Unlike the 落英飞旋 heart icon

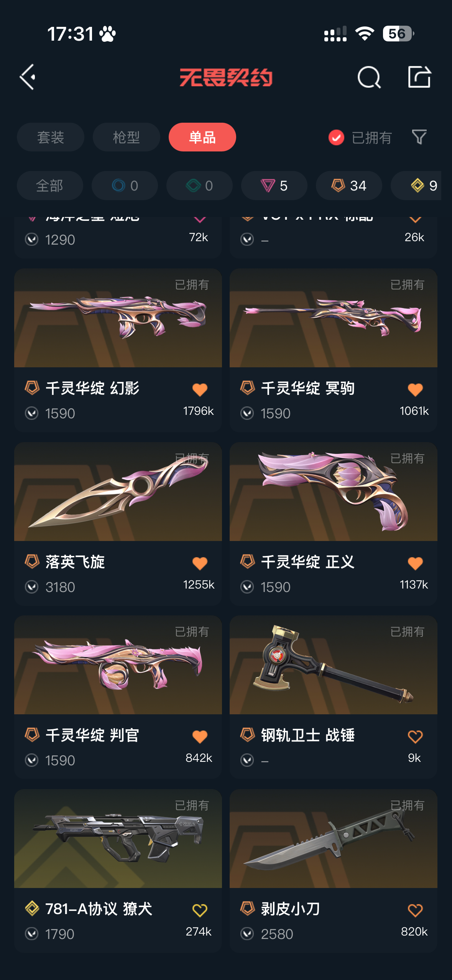[x=200, y=564]
